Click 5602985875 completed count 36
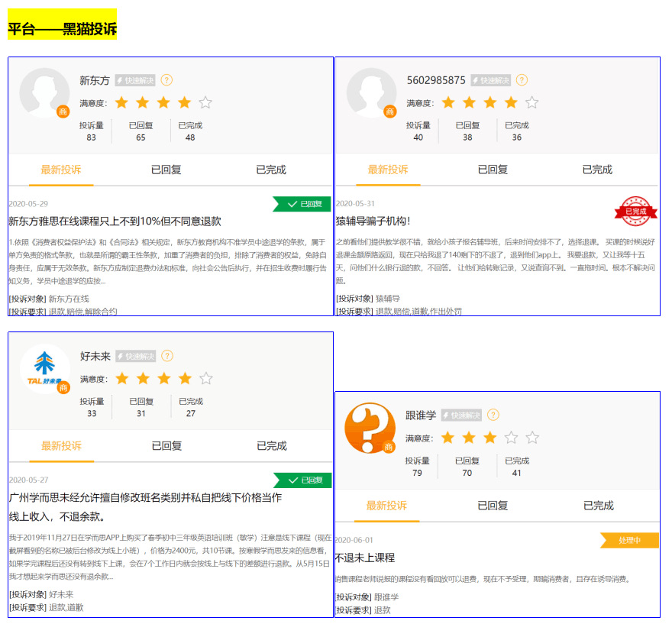672x624 pixels. 517,137
